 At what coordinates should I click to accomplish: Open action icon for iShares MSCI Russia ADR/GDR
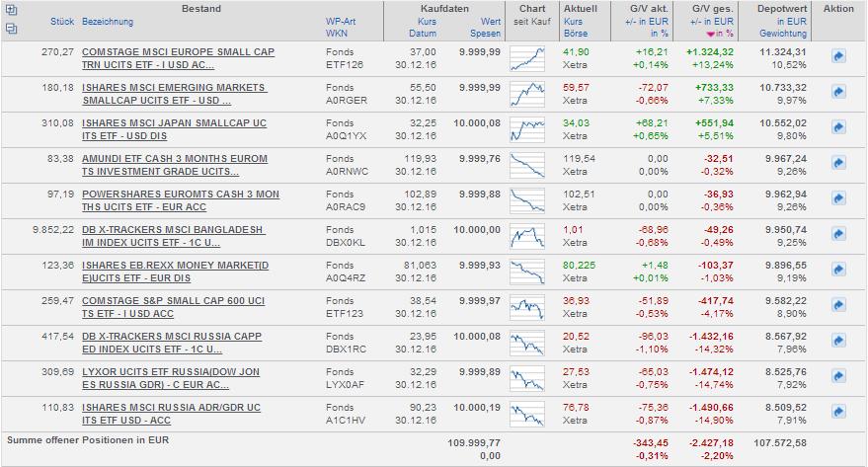coord(838,412)
